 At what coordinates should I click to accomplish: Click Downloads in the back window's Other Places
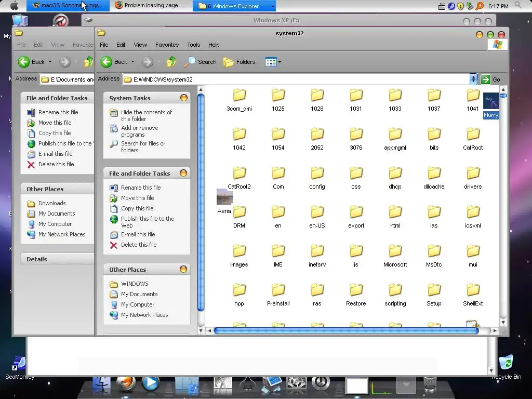[x=52, y=203]
